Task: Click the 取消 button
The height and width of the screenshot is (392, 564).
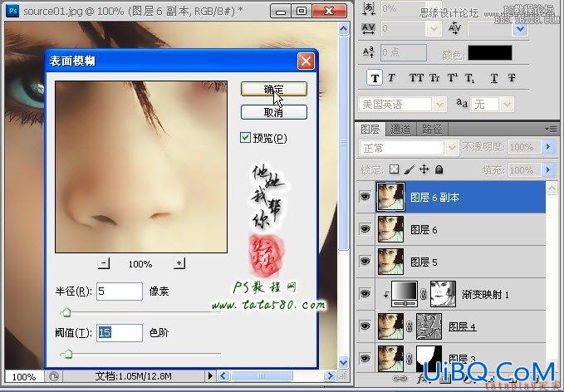Action: [274, 112]
